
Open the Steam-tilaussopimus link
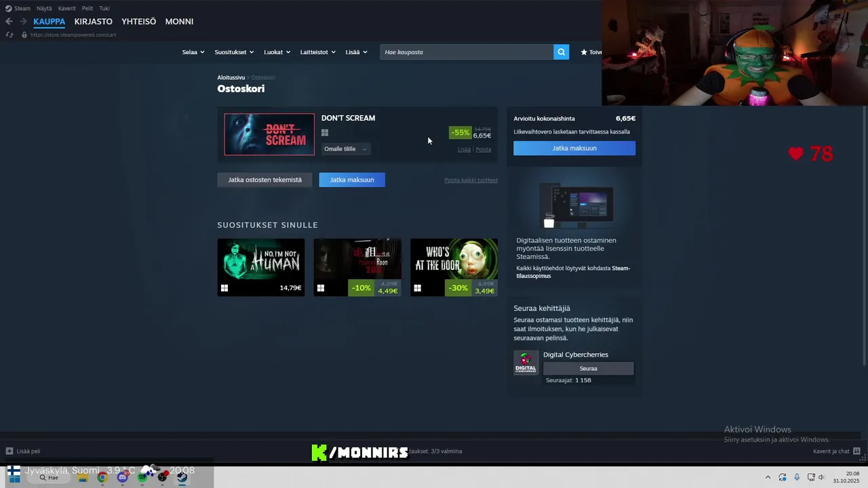[x=573, y=272]
